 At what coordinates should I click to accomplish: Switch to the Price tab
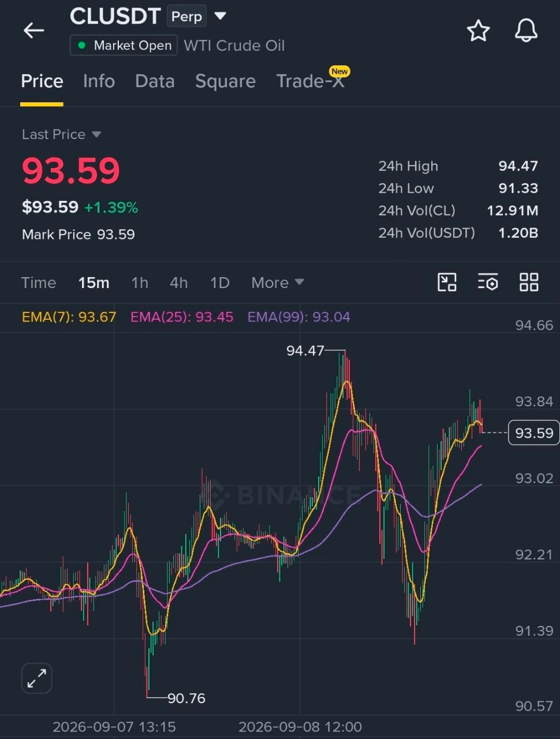[42, 81]
